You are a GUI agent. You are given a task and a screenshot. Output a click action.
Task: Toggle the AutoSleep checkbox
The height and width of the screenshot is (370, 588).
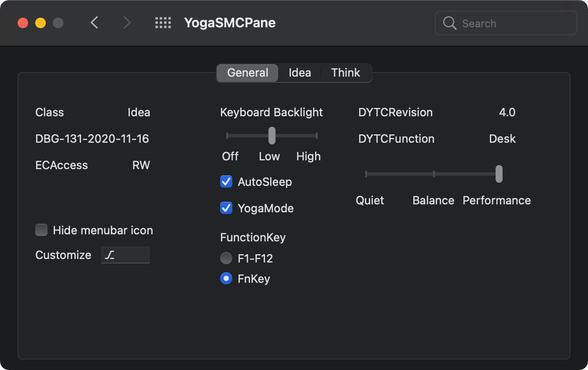click(226, 181)
